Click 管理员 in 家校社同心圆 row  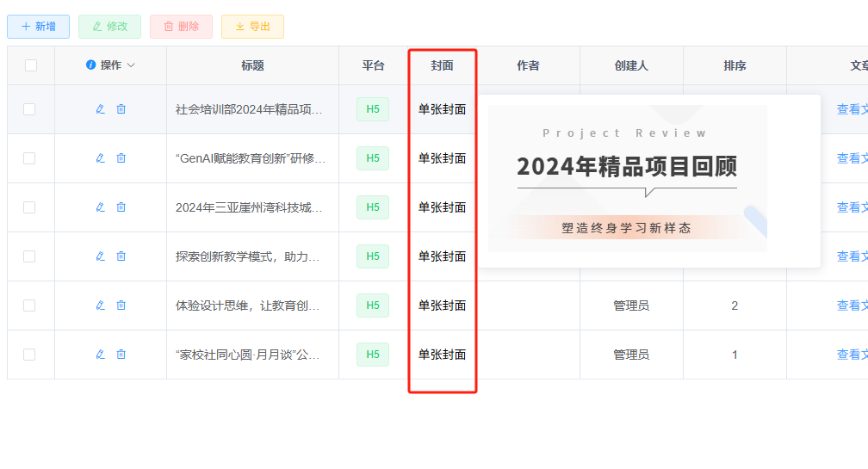[x=631, y=355]
